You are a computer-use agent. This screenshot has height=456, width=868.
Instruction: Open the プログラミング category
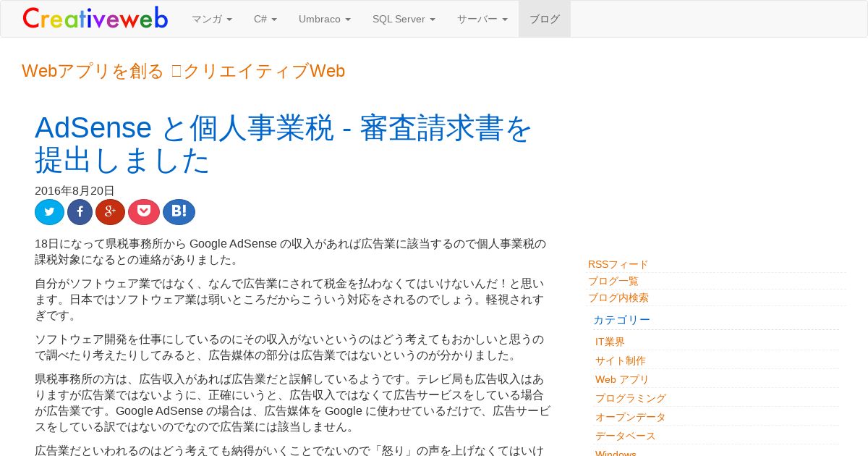click(631, 398)
